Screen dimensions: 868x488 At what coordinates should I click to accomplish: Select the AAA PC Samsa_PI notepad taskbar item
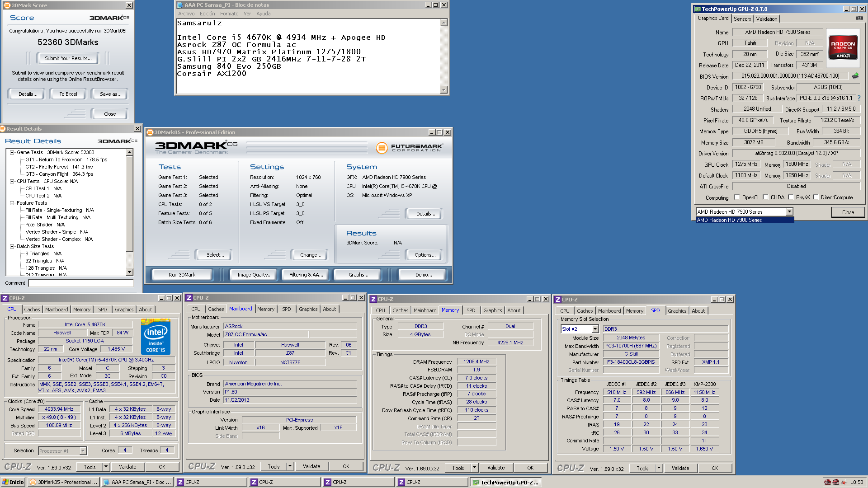point(137,482)
